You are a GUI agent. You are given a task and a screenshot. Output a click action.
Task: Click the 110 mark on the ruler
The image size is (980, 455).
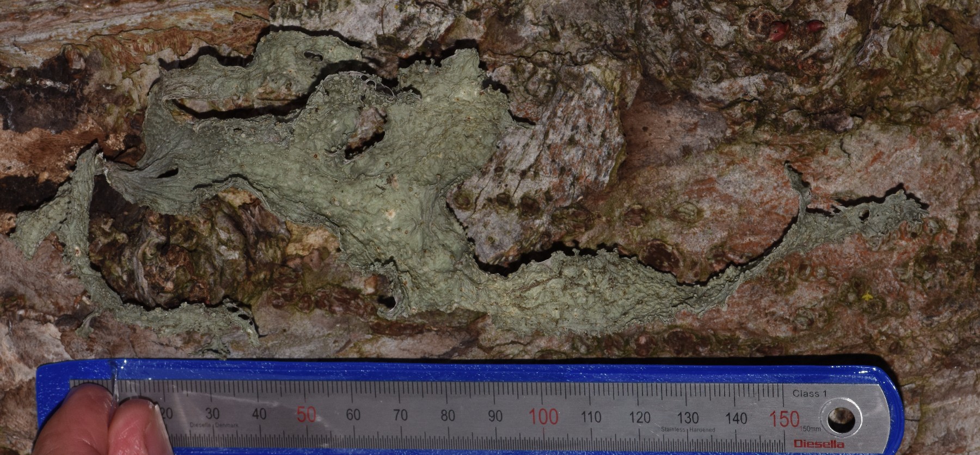click(591, 417)
